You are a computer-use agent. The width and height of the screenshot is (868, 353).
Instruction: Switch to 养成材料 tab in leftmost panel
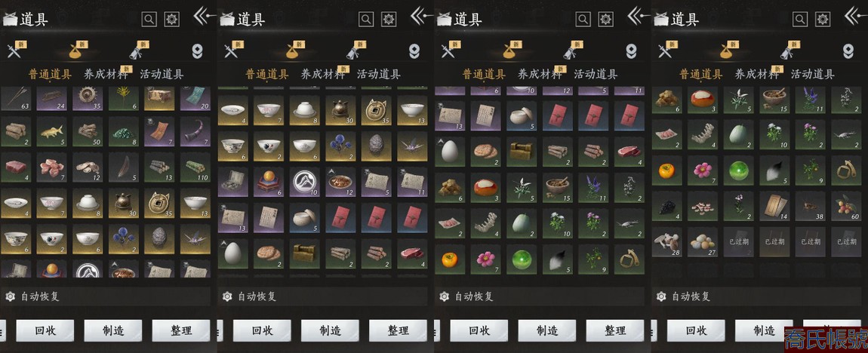(105, 74)
